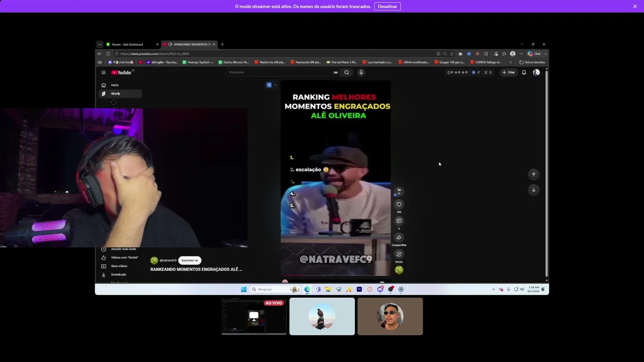
Task: Select the AO VIVO screen share thumbnail
Action: point(254,316)
